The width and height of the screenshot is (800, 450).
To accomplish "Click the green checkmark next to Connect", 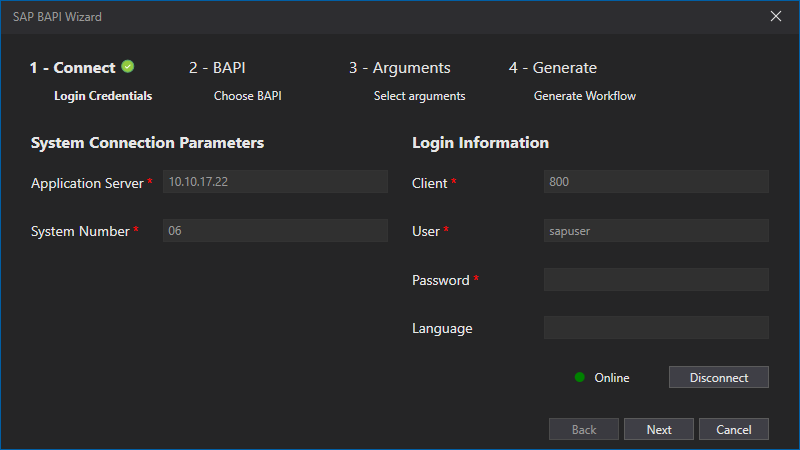I will tap(128, 67).
